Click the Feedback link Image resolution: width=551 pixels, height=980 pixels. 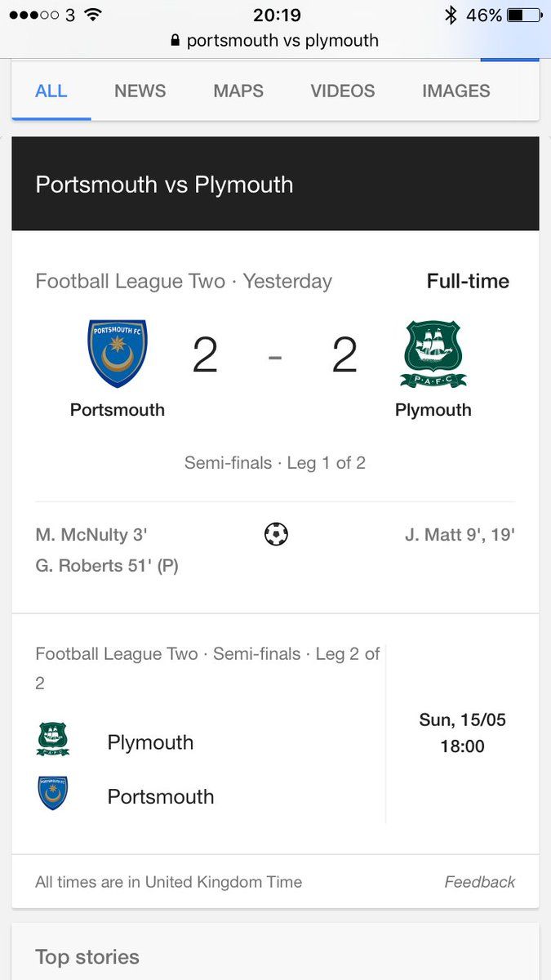pyautogui.click(x=479, y=882)
